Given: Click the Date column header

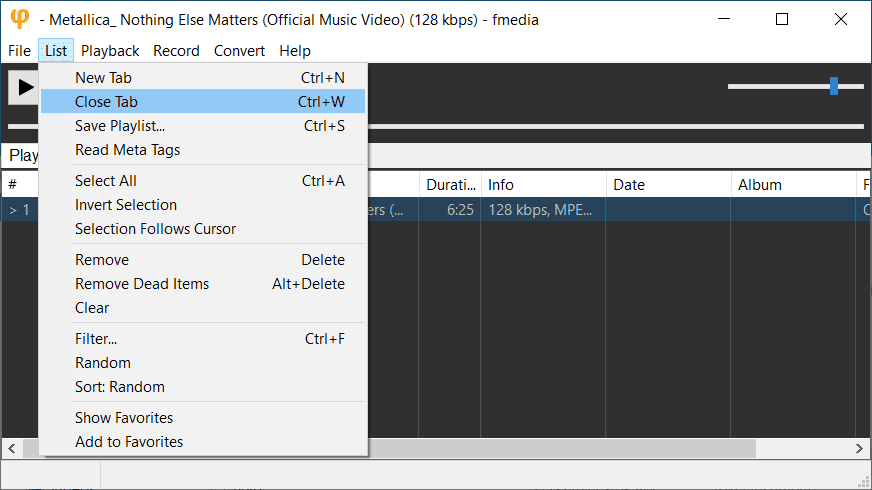Looking at the screenshot, I should [668, 185].
